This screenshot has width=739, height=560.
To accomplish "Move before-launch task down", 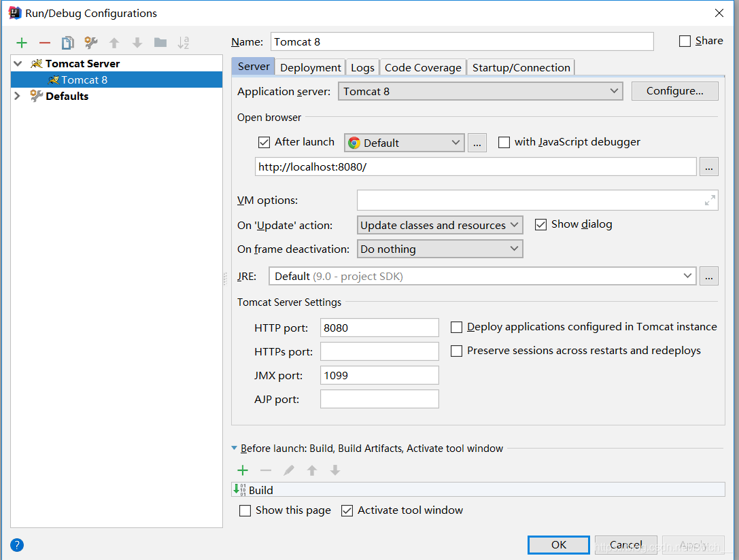I will [x=335, y=470].
